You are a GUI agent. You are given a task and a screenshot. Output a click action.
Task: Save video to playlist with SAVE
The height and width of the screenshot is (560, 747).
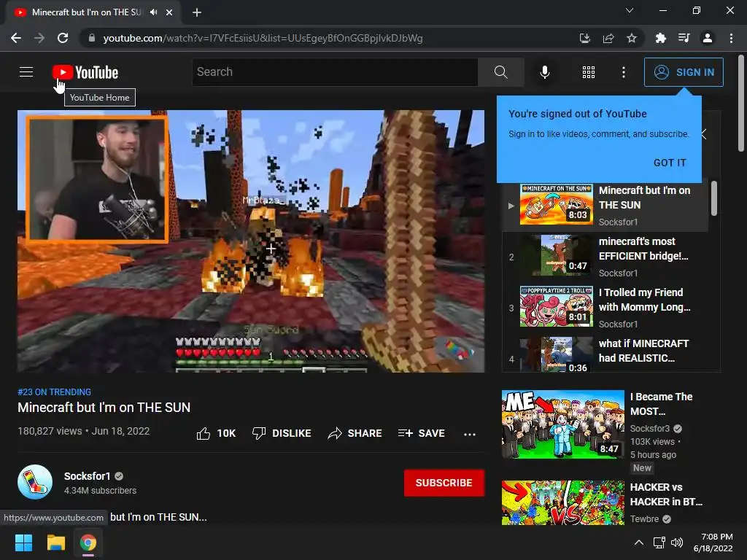[x=421, y=433]
